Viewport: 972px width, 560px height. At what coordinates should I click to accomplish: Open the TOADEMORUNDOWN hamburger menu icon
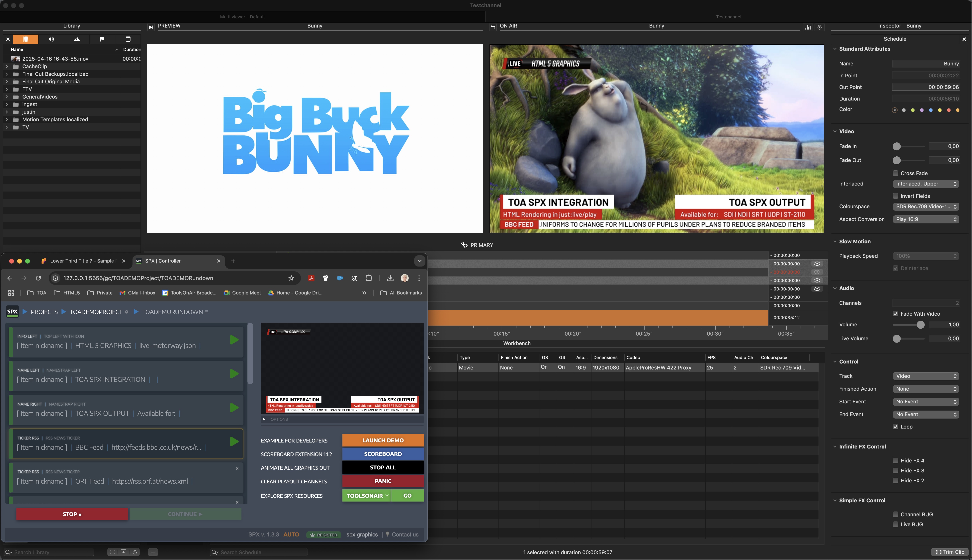[x=207, y=312]
